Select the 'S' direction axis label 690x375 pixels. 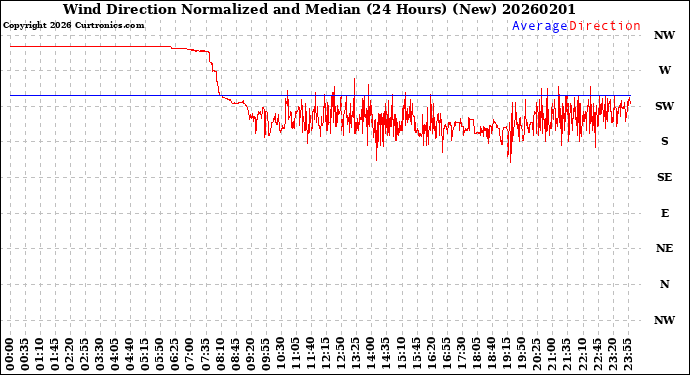tap(664, 141)
